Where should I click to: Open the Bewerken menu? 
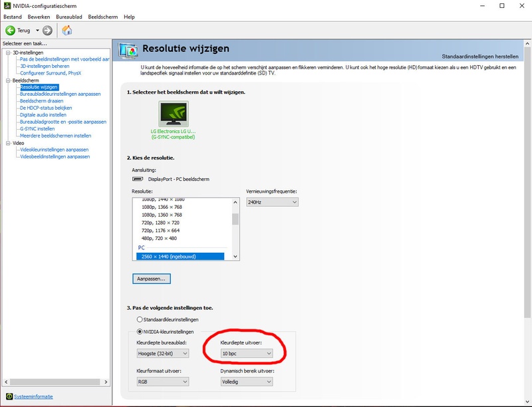39,17
